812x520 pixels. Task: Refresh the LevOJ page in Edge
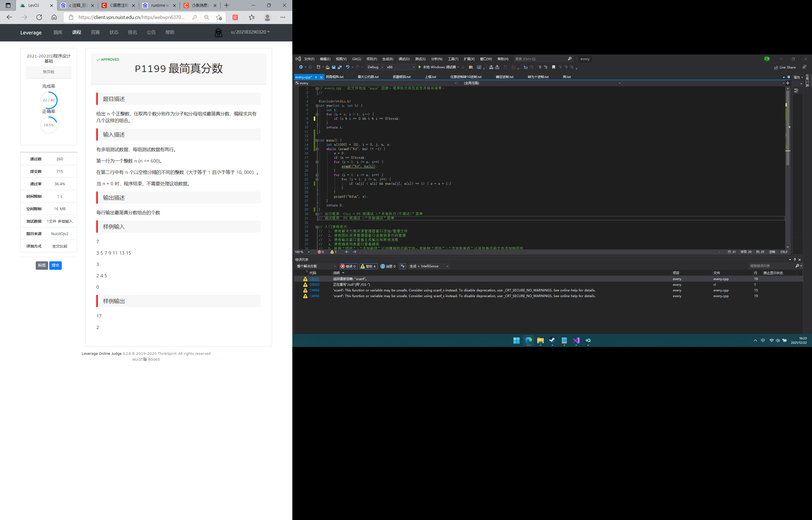[39, 17]
